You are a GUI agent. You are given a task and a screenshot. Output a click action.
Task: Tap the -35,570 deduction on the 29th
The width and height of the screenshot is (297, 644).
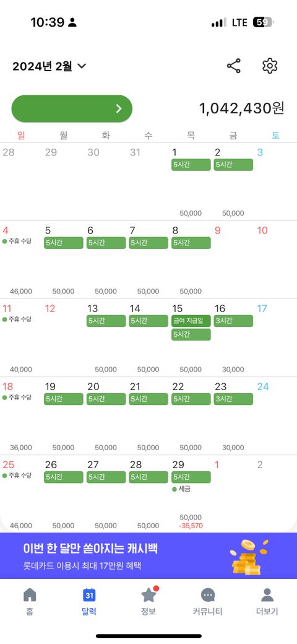pyautogui.click(x=191, y=525)
